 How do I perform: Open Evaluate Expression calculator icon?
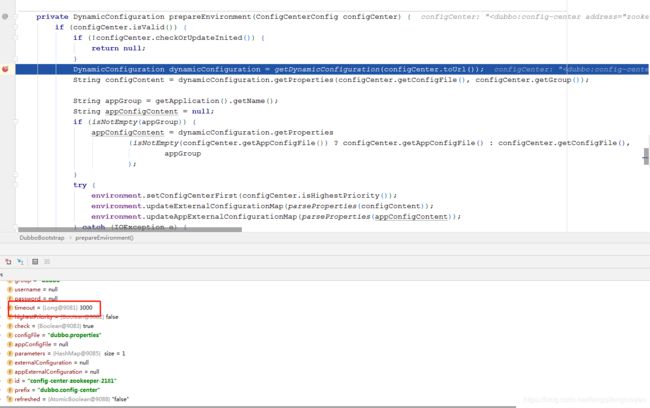35,262
